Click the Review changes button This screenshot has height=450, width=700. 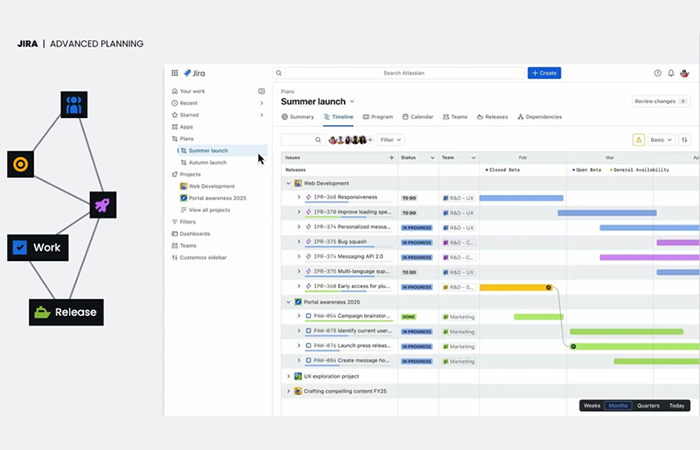tap(660, 101)
